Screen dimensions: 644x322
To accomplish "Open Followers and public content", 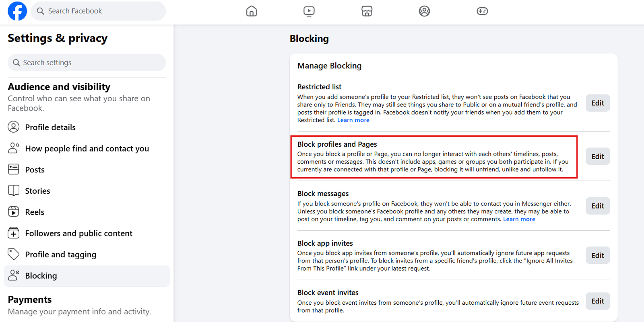I will click(x=78, y=234).
